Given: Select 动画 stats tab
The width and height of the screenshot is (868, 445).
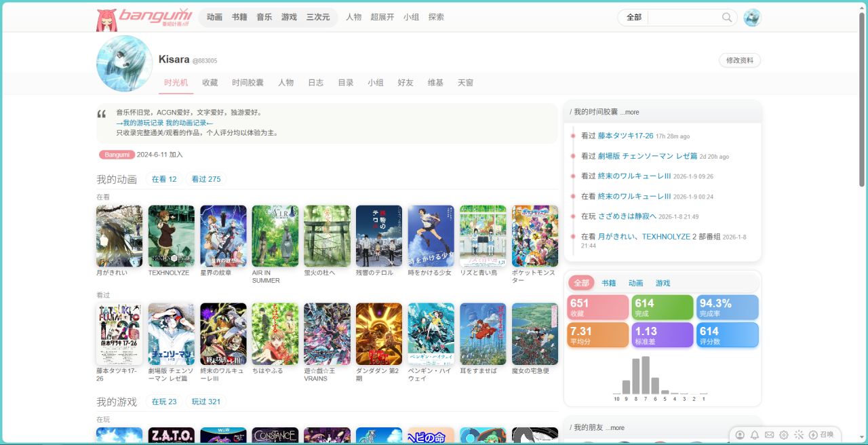Looking at the screenshot, I should point(635,283).
